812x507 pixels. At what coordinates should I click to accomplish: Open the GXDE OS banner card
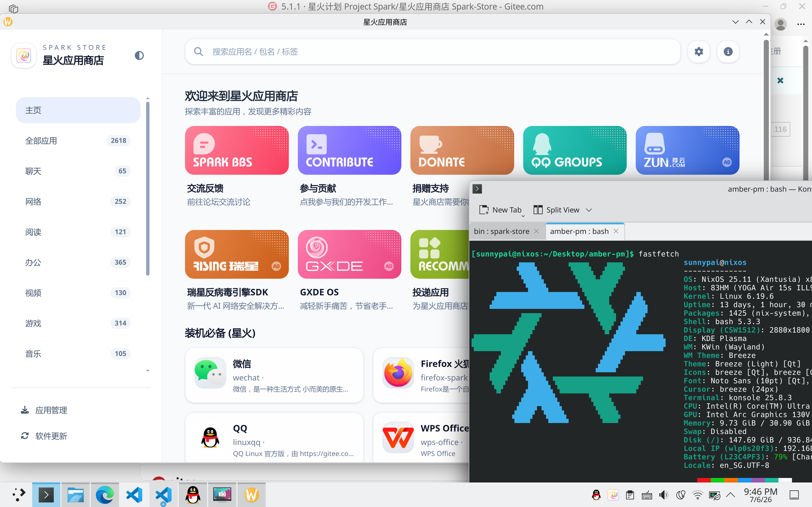[x=349, y=254]
